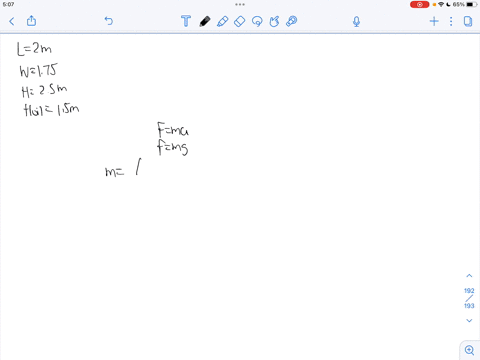Image resolution: width=480 pixels, height=360 pixels.
Task: Tap the handwritten H=2.5m note
Action: [x=44, y=90]
